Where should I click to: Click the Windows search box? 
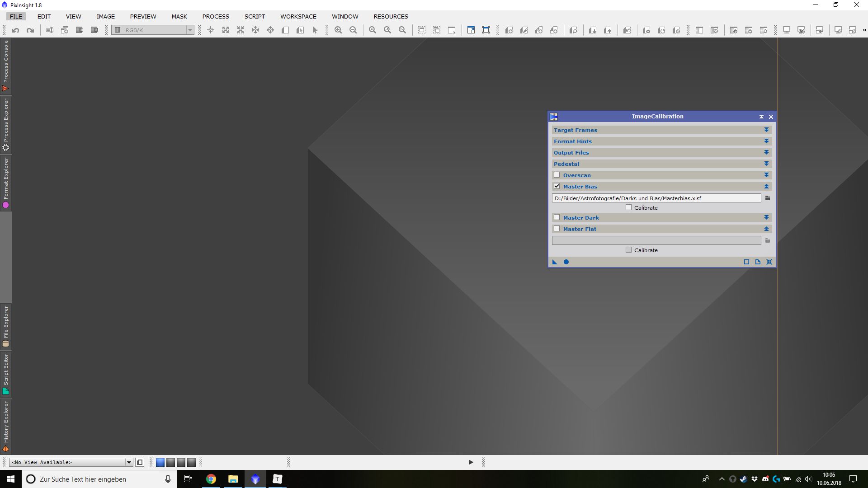[x=99, y=479]
